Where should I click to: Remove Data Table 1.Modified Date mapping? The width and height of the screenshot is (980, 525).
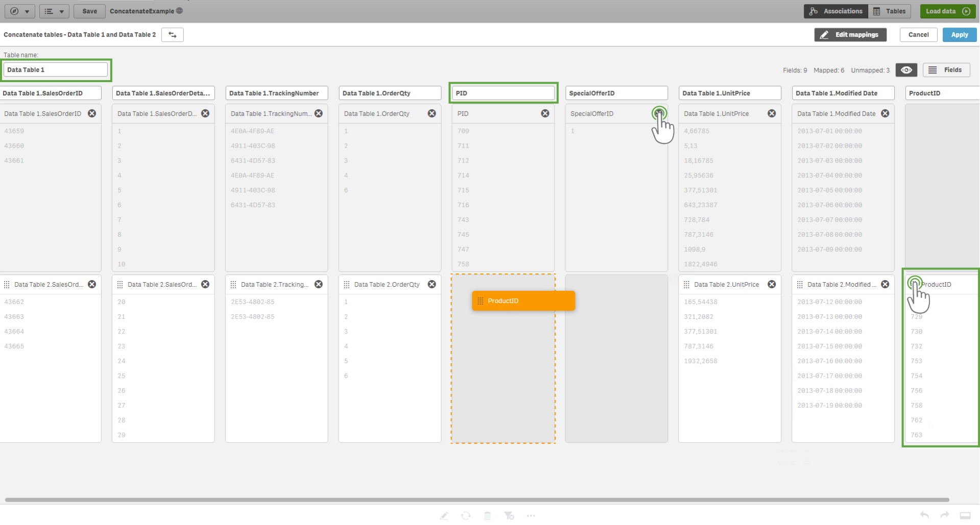click(885, 113)
